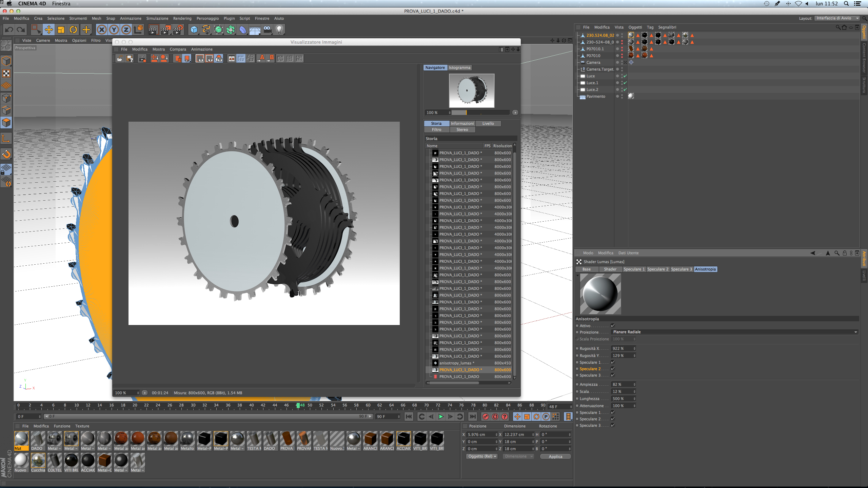The height and width of the screenshot is (488, 868).
Task: Select the Scale tool in toolbar
Action: (x=61, y=30)
